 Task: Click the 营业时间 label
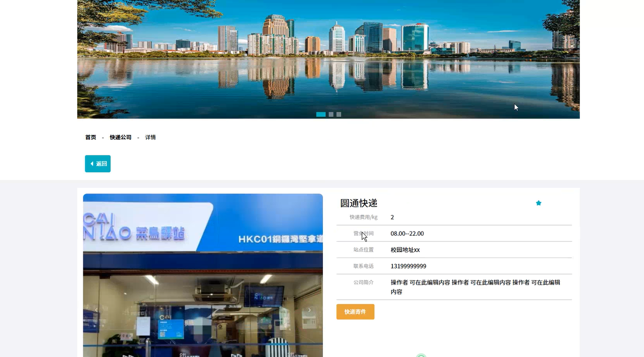[x=364, y=233]
